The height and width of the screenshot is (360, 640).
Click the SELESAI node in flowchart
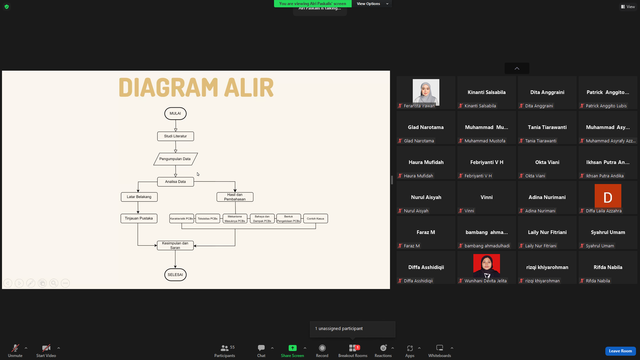(176, 275)
